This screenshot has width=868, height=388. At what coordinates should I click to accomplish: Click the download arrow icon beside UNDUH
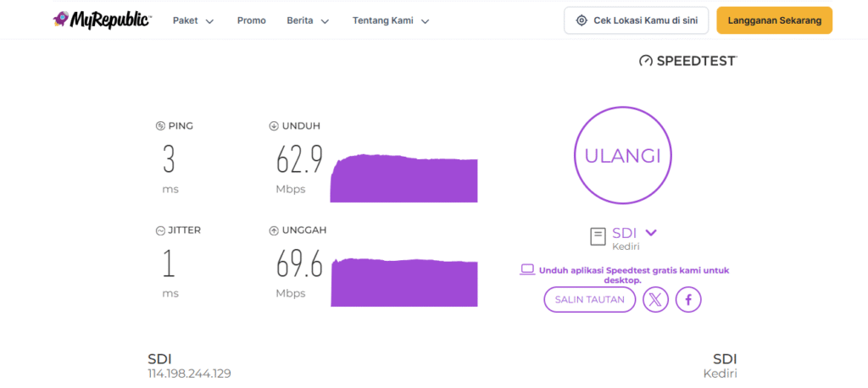(274, 126)
